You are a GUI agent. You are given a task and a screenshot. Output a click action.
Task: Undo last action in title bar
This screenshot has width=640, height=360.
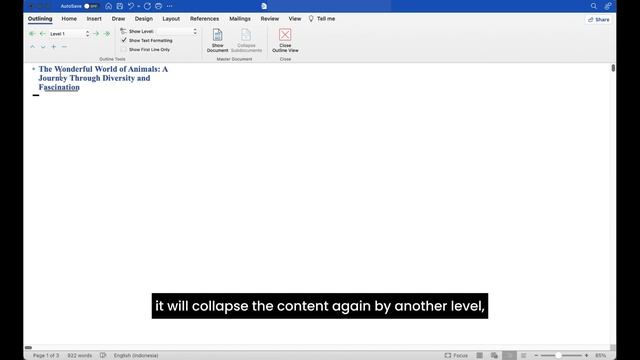(x=131, y=6)
